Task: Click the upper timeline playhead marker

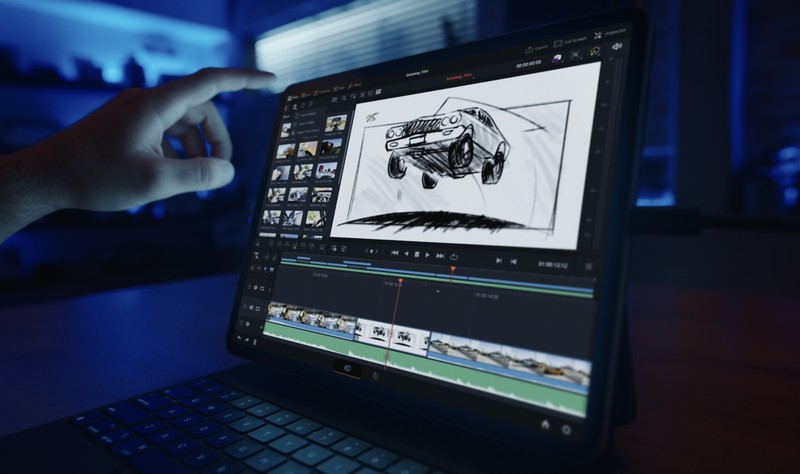Action: point(453,269)
